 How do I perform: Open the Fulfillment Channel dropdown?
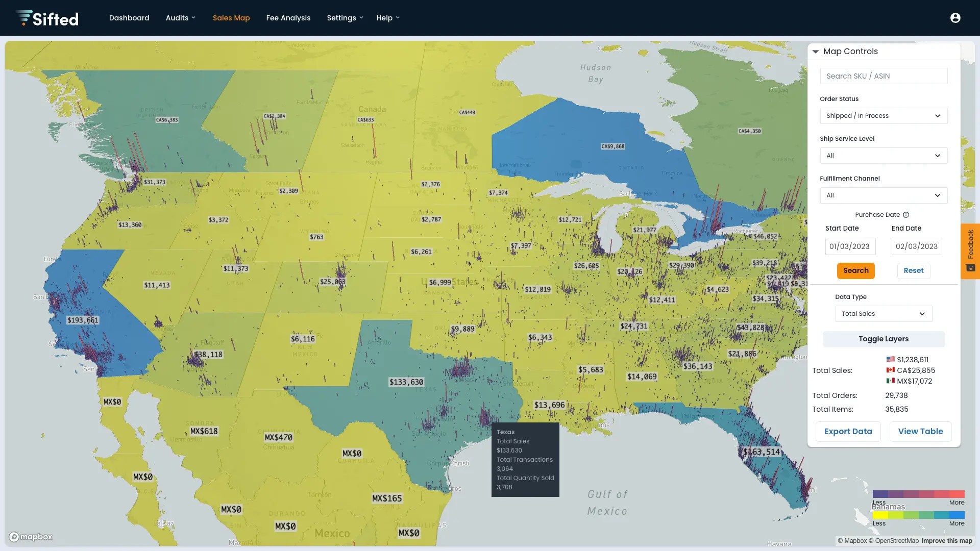tap(884, 195)
